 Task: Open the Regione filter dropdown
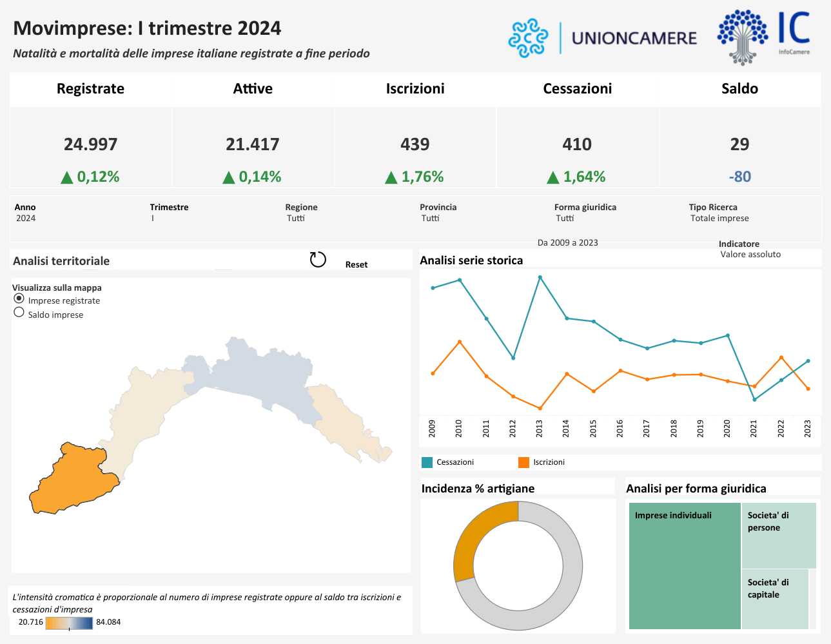click(296, 219)
